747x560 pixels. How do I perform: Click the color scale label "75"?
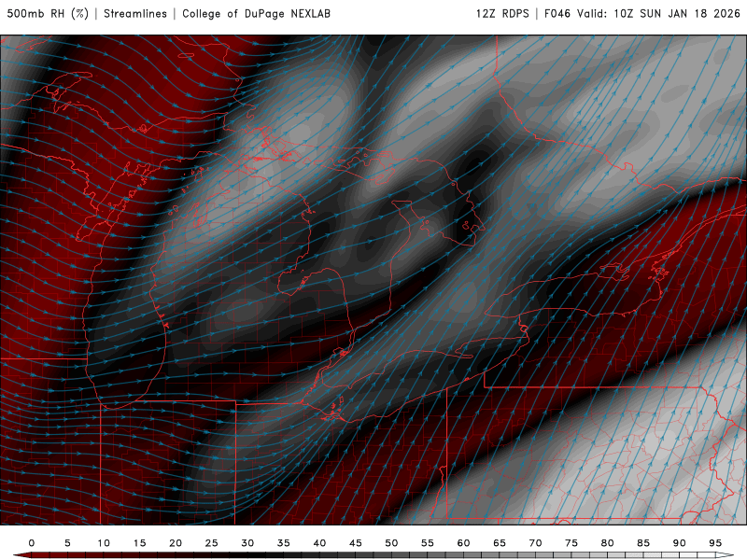pos(571,543)
